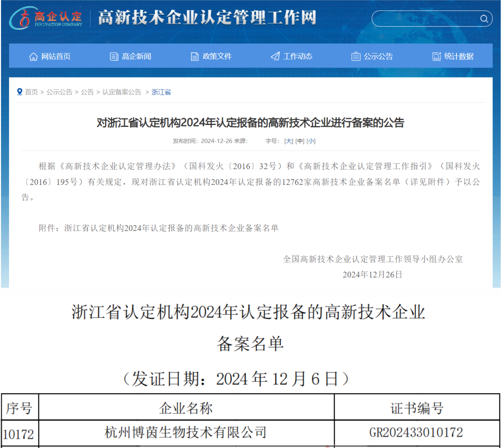Open the 公示公告 breadcrumb link

click(59, 92)
